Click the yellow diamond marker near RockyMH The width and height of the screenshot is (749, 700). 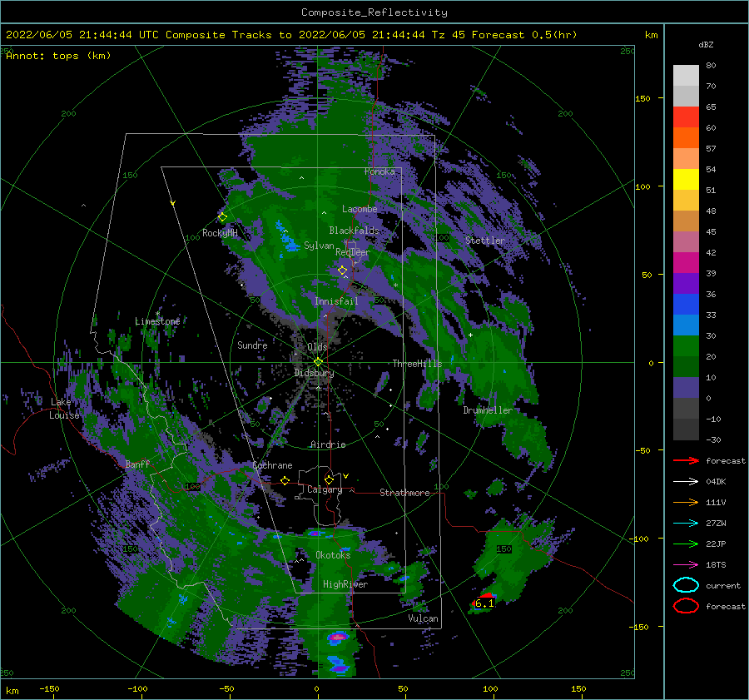point(222,217)
